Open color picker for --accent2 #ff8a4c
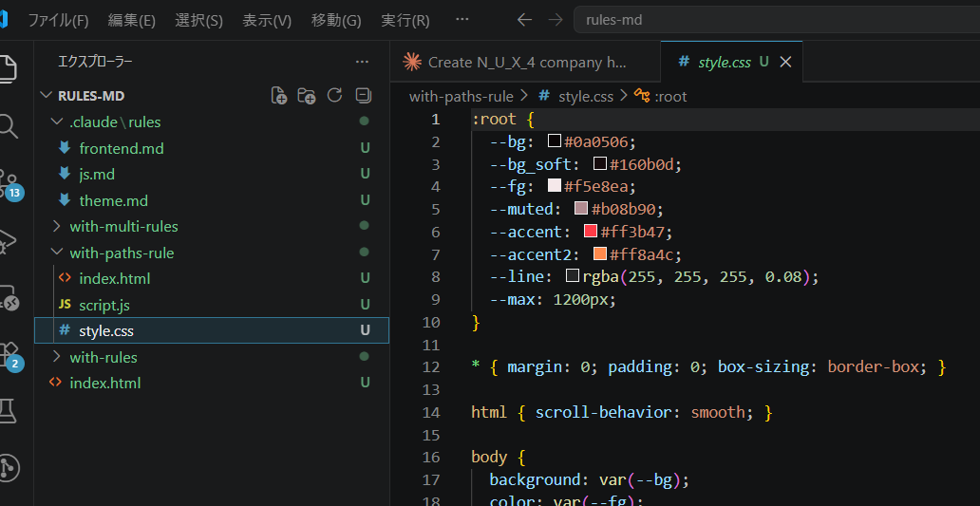Screen dimensions: 980x506 (599, 254)
